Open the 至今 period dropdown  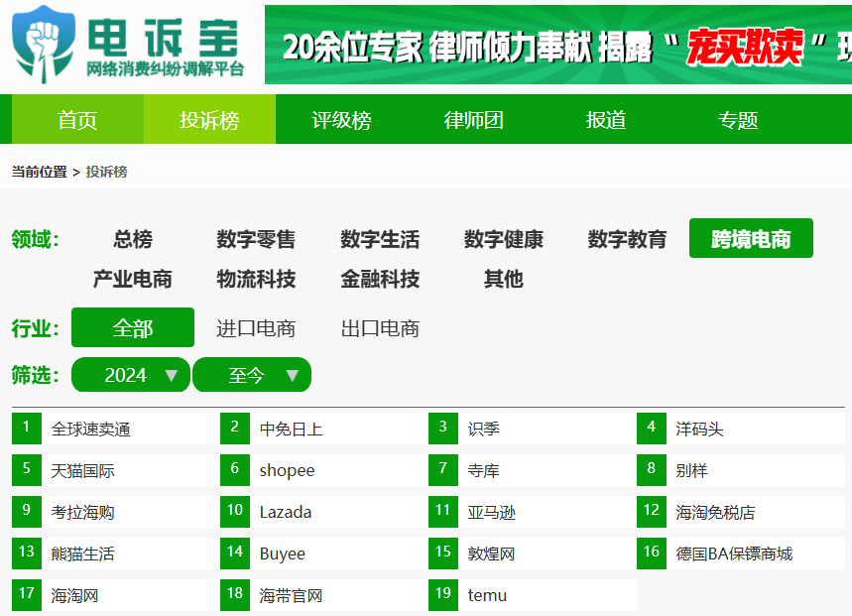click(252, 375)
